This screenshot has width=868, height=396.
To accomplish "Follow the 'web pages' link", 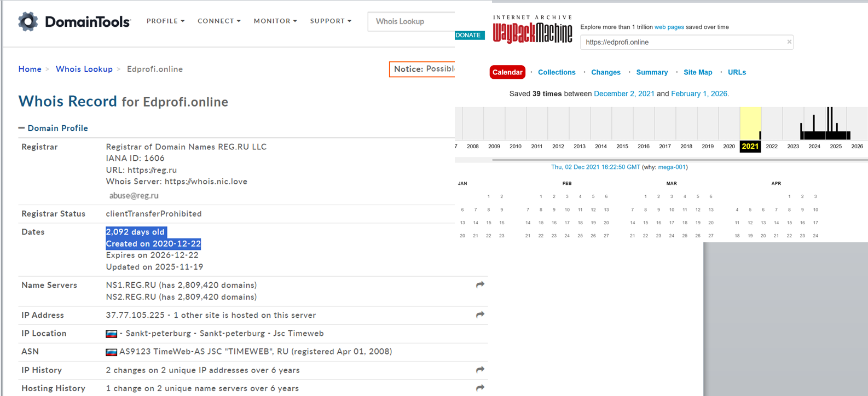I will tap(669, 27).
